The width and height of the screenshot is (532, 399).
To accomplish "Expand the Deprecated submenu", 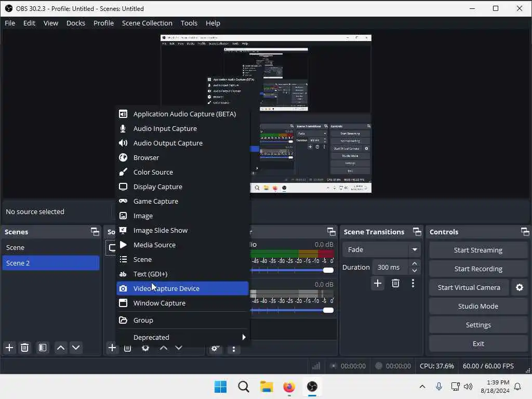I will (182, 337).
